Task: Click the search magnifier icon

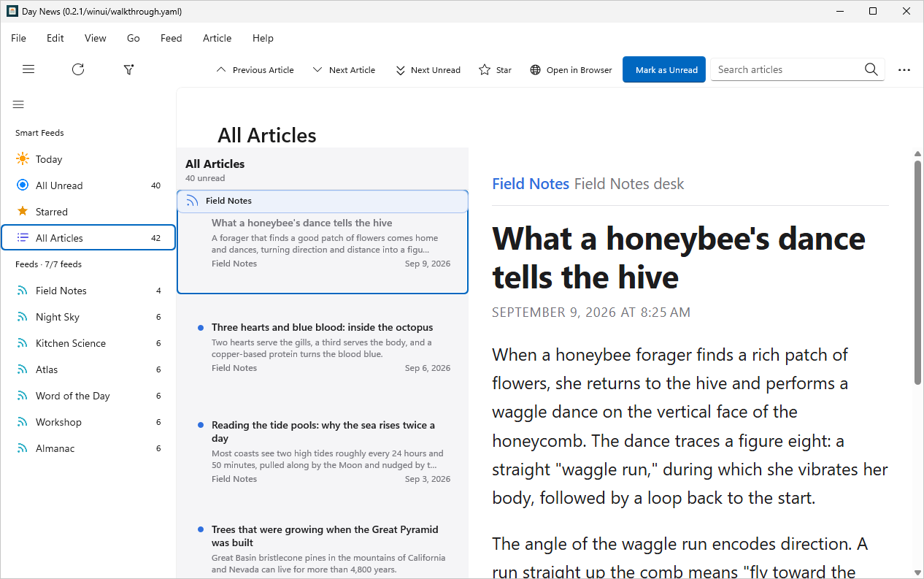Action: pos(871,69)
